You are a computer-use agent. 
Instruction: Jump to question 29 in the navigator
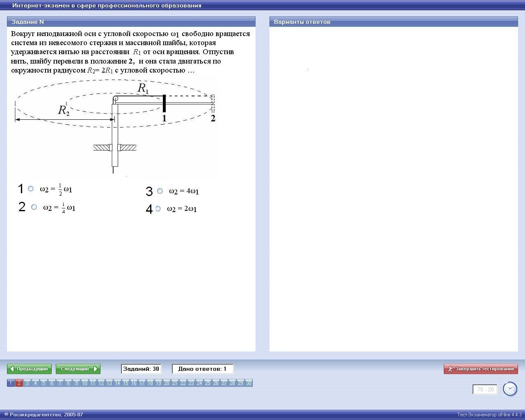[x=240, y=383]
